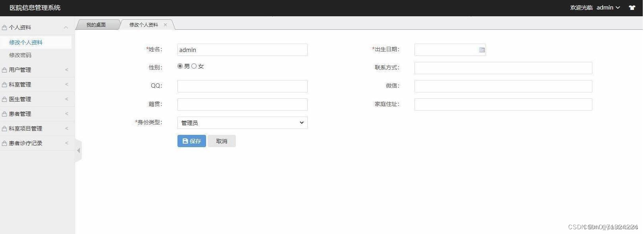
Task: Click the lock icon beside 个人资料
Action: pos(4,27)
